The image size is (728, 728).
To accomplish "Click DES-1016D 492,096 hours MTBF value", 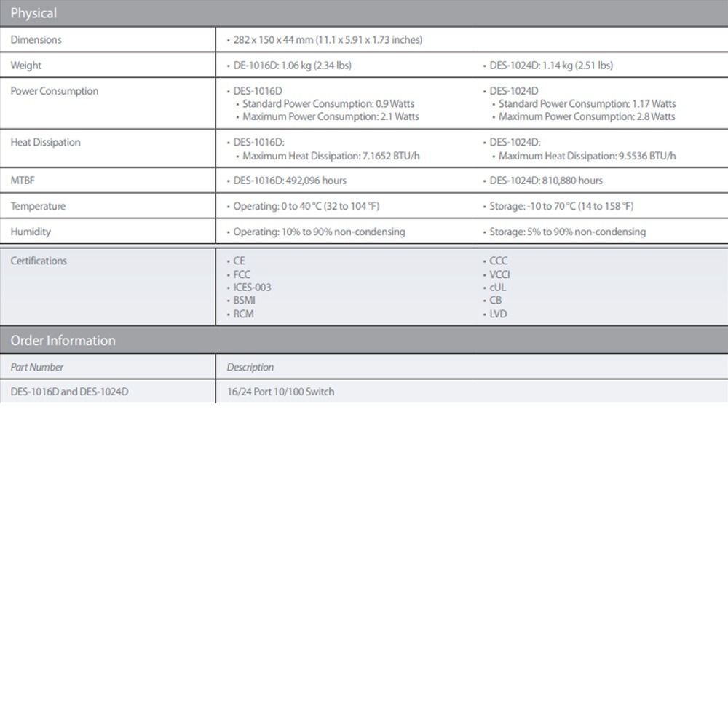I will point(290,181).
